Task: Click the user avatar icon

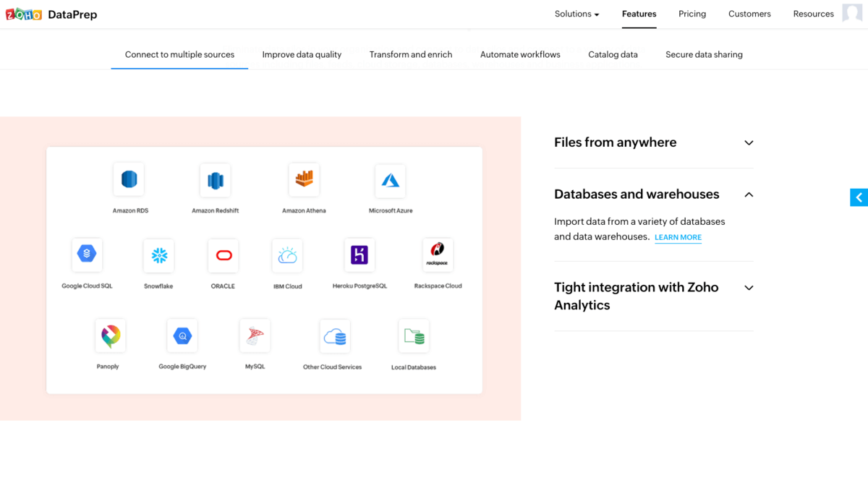Action: coord(852,13)
